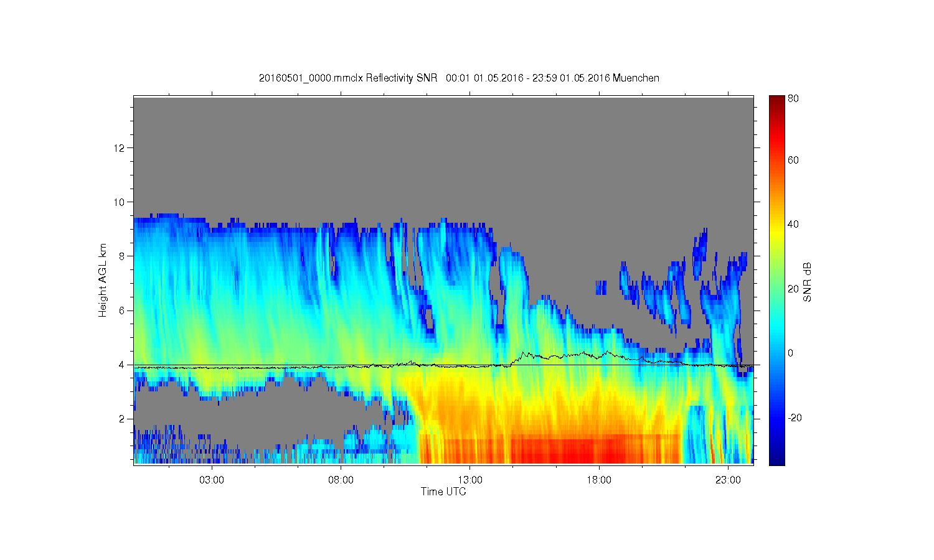Click the height axis tick label 8
Image resolution: width=934 pixels, height=560 pixels.
[123, 256]
